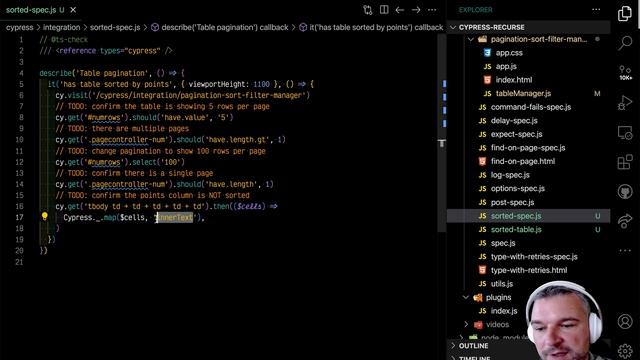This screenshot has height=360, width=640.
Task: Open the GitHub view in activity bar
Action: tap(625, 191)
